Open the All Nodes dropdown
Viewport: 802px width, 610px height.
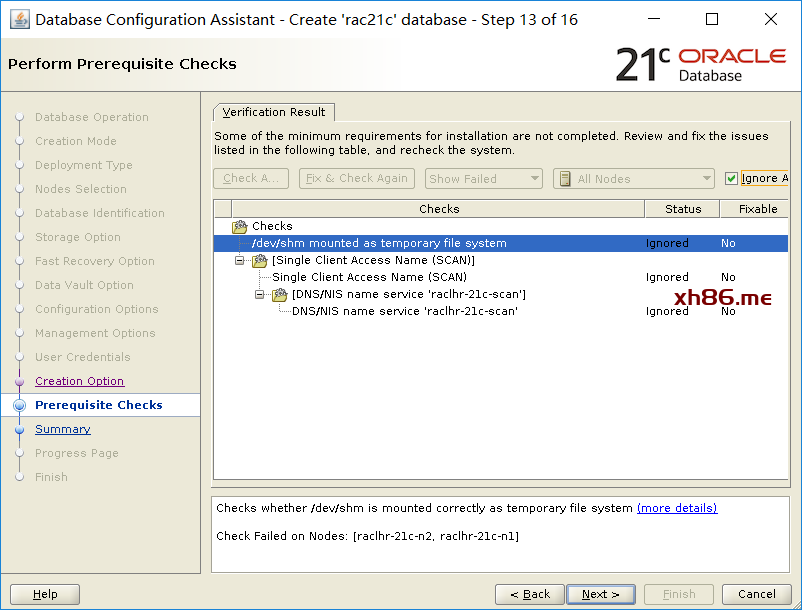pyautogui.click(x=632, y=179)
